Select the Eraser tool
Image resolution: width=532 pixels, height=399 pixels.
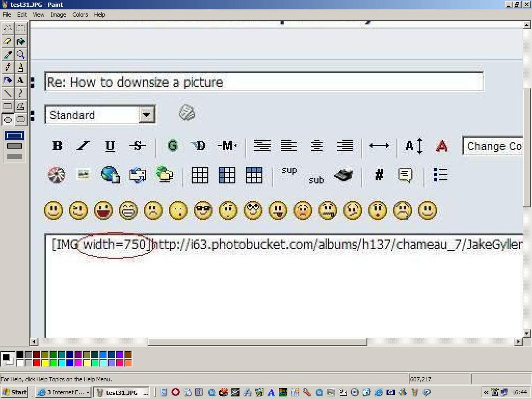[8, 42]
